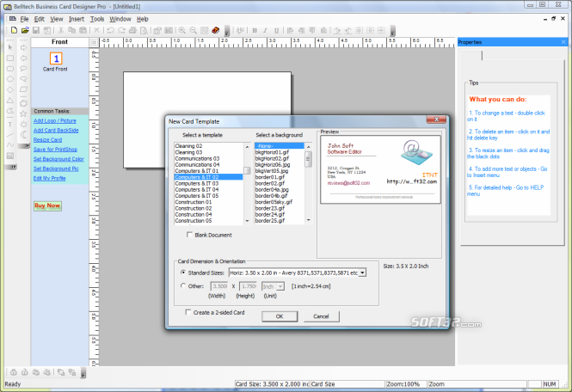Select the right arrow shape tool
Viewport: 572px width, 392px height.
[23, 47]
